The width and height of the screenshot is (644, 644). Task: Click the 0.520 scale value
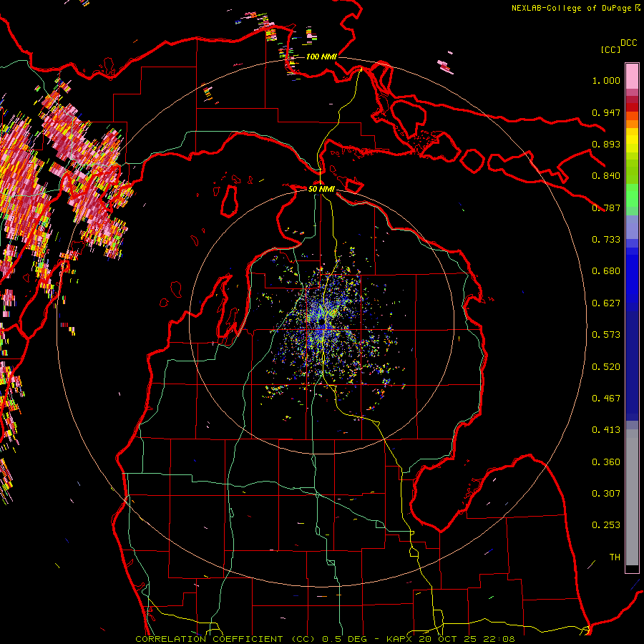tap(606, 367)
